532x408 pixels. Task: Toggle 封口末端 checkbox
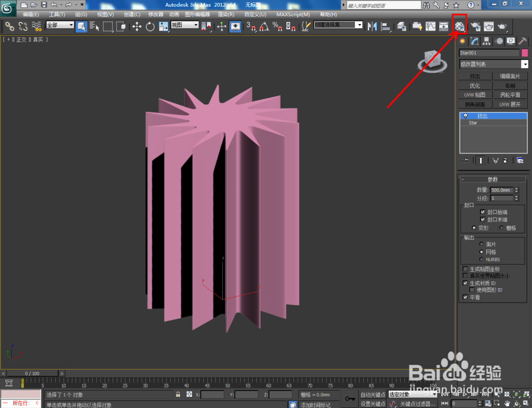[x=483, y=219]
